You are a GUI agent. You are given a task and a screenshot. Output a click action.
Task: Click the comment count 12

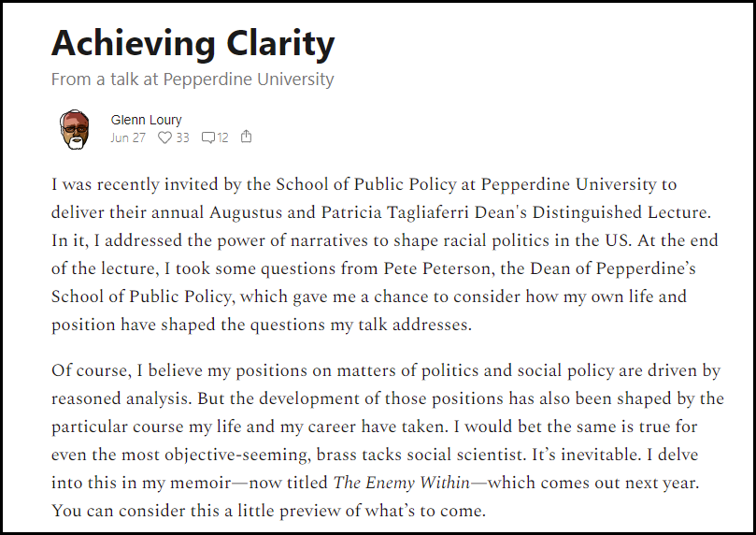222,137
